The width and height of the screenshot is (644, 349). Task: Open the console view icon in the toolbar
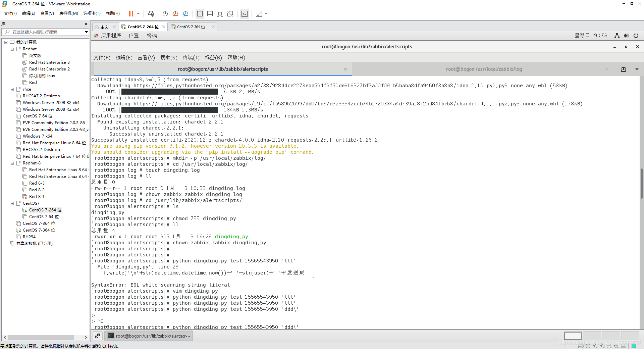245,14
